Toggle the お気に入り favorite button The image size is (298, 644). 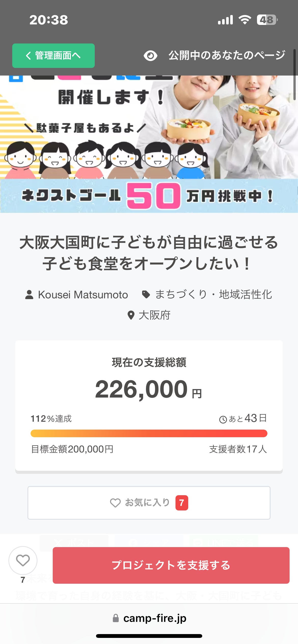pos(149,503)
